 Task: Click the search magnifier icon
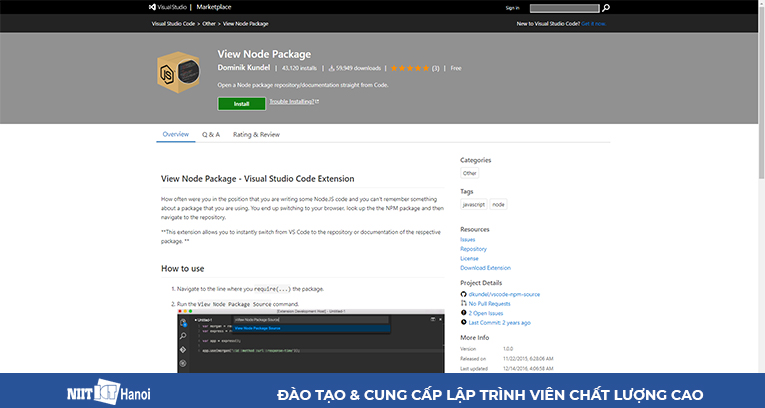point(605,8)
